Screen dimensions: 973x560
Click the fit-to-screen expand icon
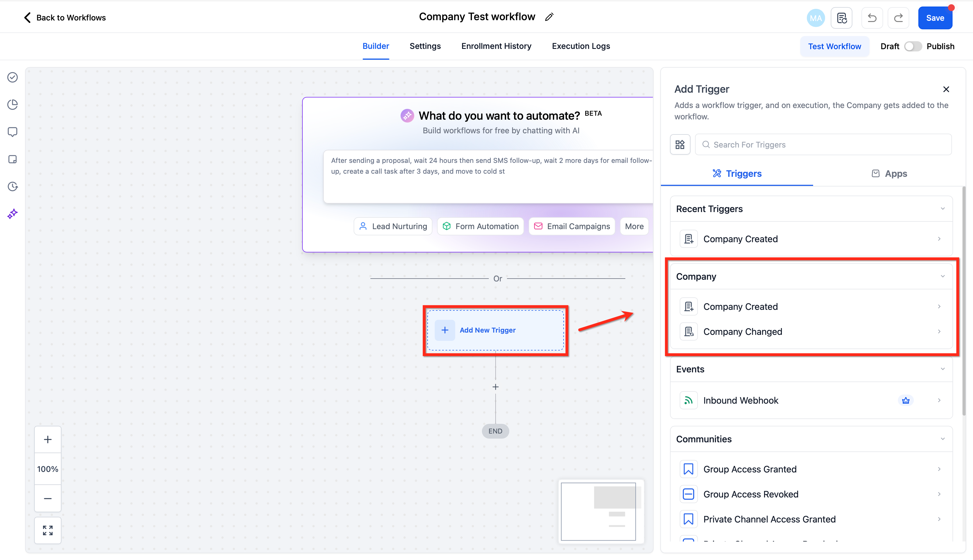tap(48, 530)
